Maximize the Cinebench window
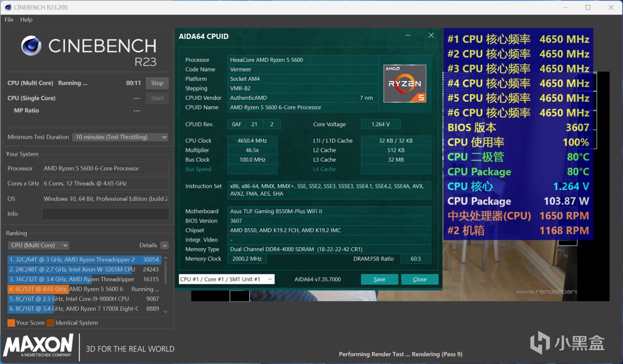Viewport: 623px width, 364px height. coord(587,7)
